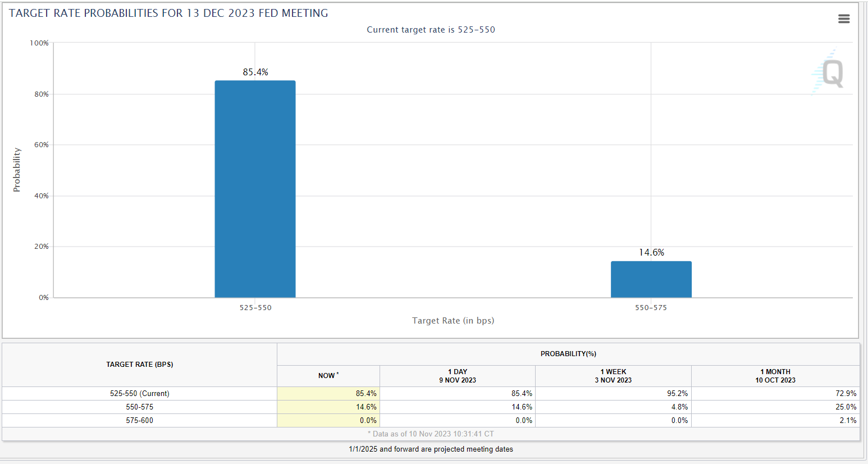Click the NOW column header

point(328,376)
